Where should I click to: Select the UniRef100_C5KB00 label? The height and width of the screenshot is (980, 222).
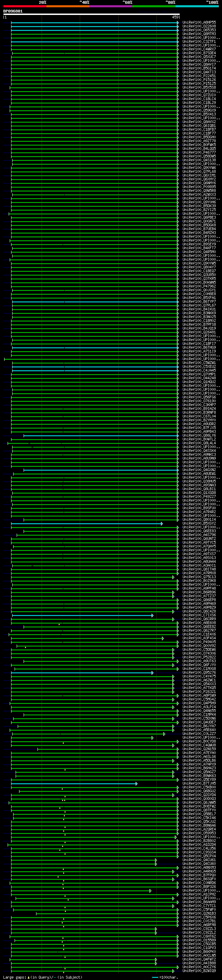click(x=199, y=787)
